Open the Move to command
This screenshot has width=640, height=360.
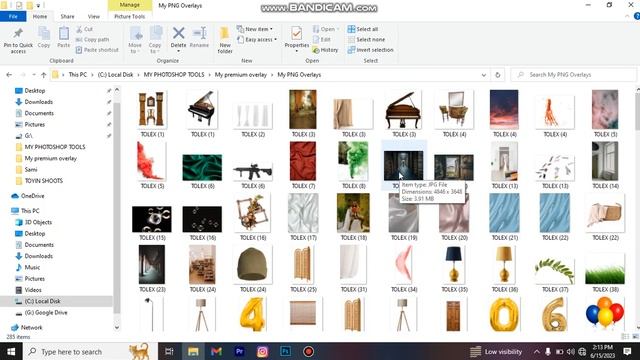click(135, 40)
